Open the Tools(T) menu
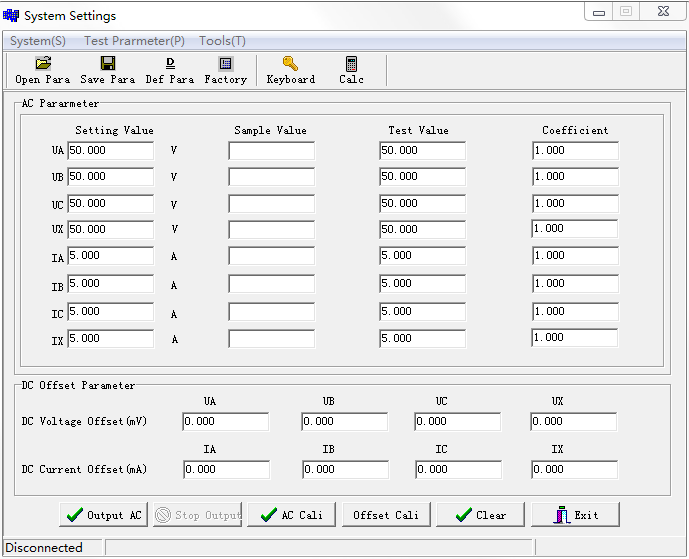The image size is (689, 559). (x=222, y=41)
